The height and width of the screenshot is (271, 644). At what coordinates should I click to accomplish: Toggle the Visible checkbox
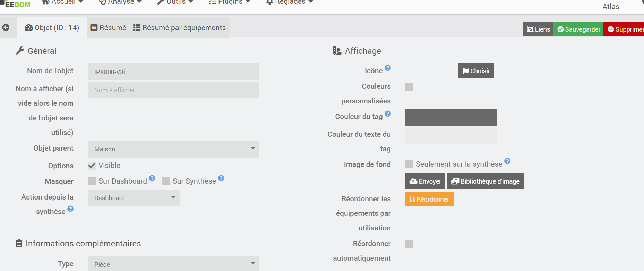pos(92,166)
